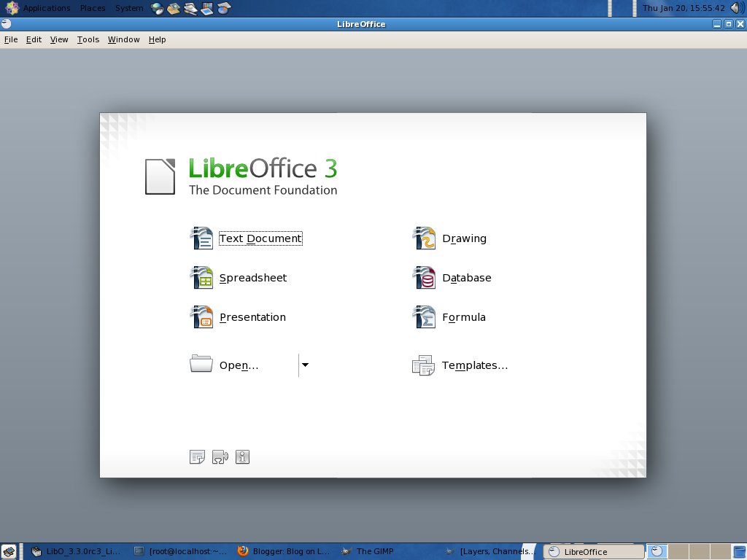Create a new Spreadsheet

pyautogui.click(x=239, y=278)
